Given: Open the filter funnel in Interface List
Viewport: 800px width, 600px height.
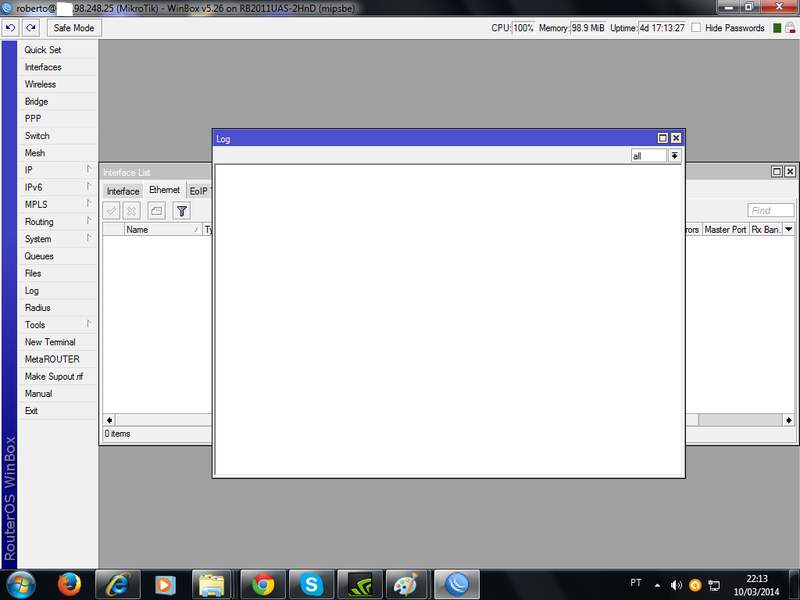Looking at the screenshot, I should pos(182,211).
